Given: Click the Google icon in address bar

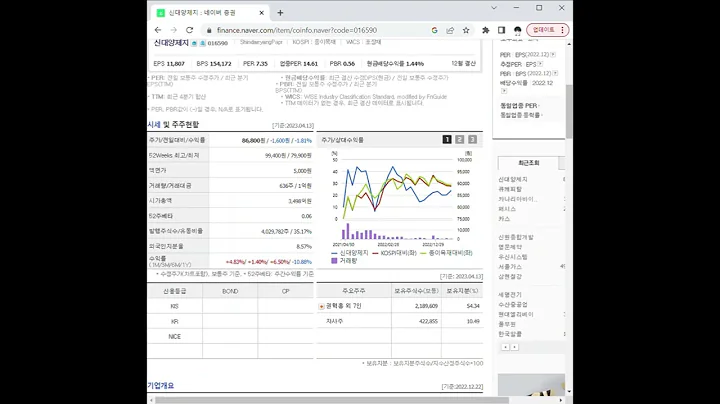Looking at the screenshot, I should pos(434,30).
